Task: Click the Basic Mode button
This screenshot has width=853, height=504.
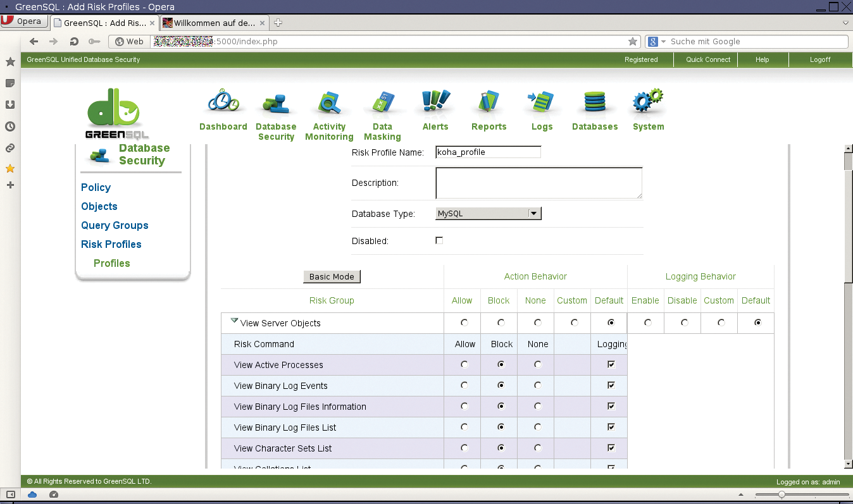Action: 332,276
